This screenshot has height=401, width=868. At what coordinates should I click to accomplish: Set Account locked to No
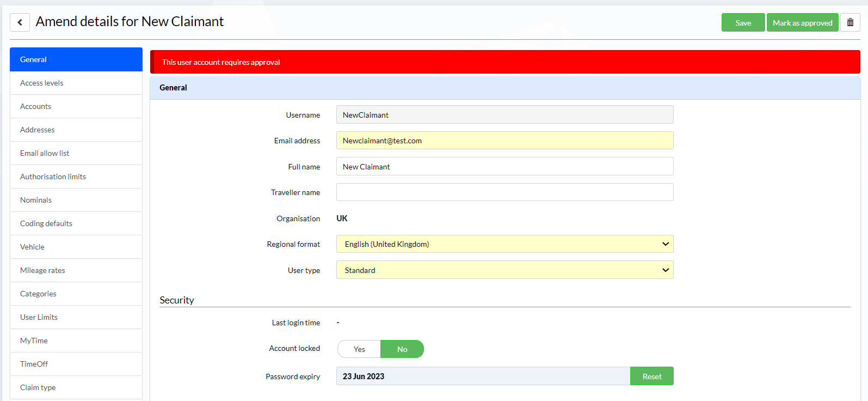(x=402, y=349)
